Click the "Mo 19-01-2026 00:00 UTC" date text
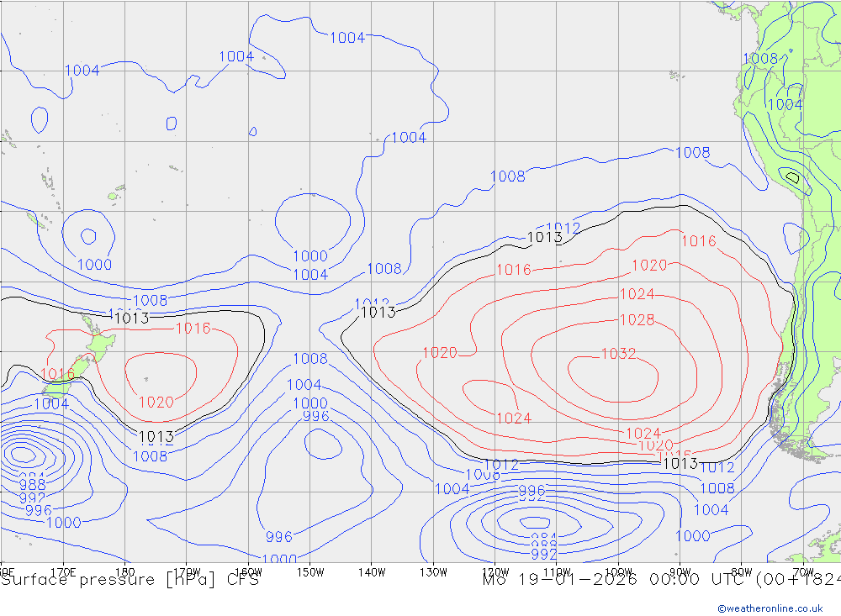Screen dimensions: 841x616 tap(616, 580)
